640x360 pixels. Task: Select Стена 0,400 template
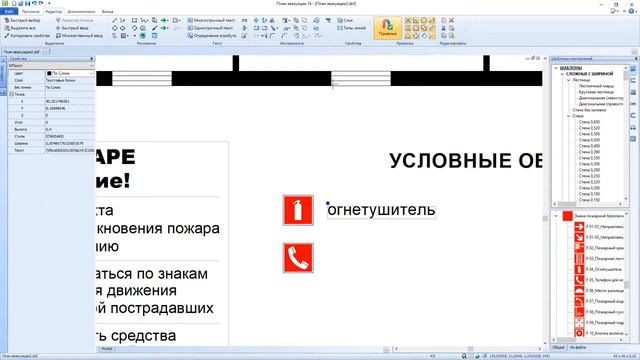pos(589,146)
